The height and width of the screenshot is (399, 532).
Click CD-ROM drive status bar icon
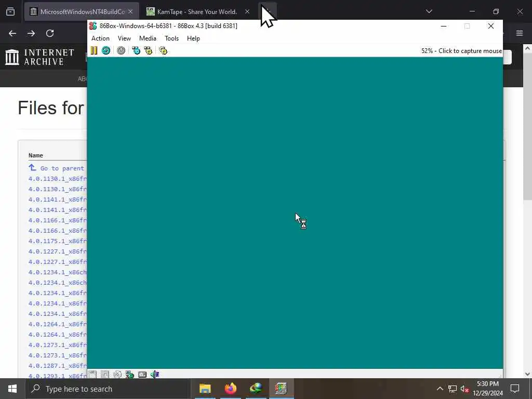pos(117,375)
